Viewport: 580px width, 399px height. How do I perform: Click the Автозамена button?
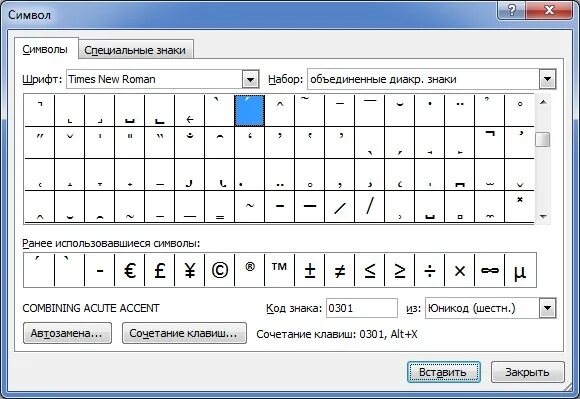point(67,333)
